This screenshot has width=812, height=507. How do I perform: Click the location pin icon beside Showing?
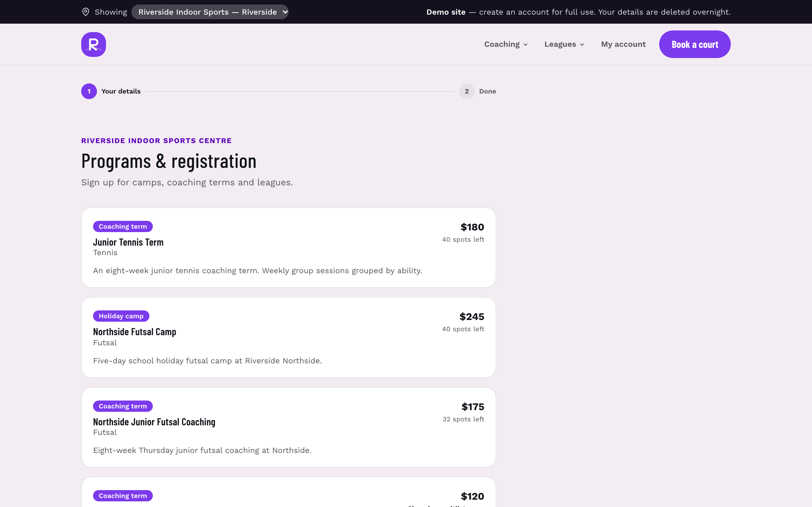tap(86, 12)
